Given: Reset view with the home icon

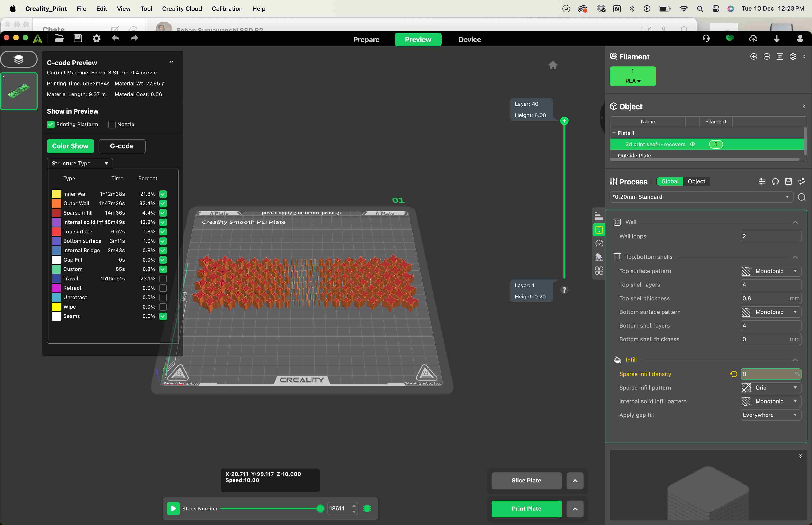Looking at the screenshot, I should click(553, 65).
